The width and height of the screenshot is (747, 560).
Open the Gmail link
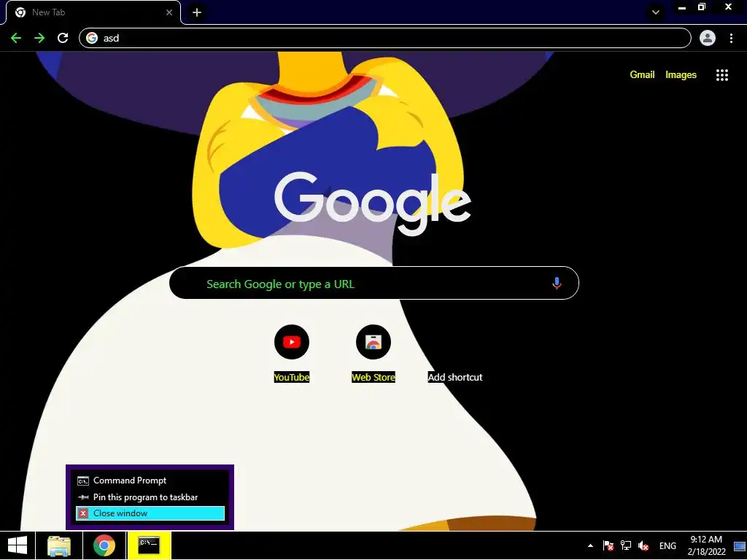[x=642, y=75]
